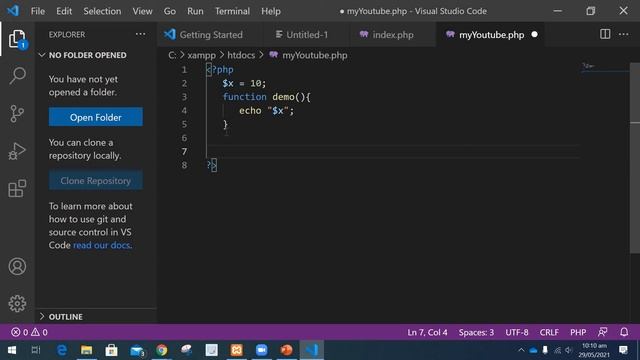Open the feedback icon in status bar
This screenshot has width=640, height=360.
tap(602, 332)
